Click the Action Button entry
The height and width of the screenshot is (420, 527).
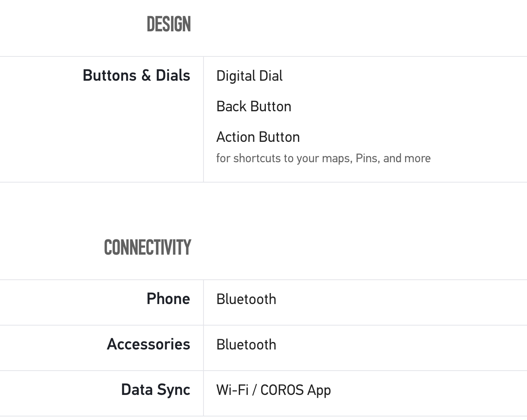pyautogui.click(x=258, y=137)
